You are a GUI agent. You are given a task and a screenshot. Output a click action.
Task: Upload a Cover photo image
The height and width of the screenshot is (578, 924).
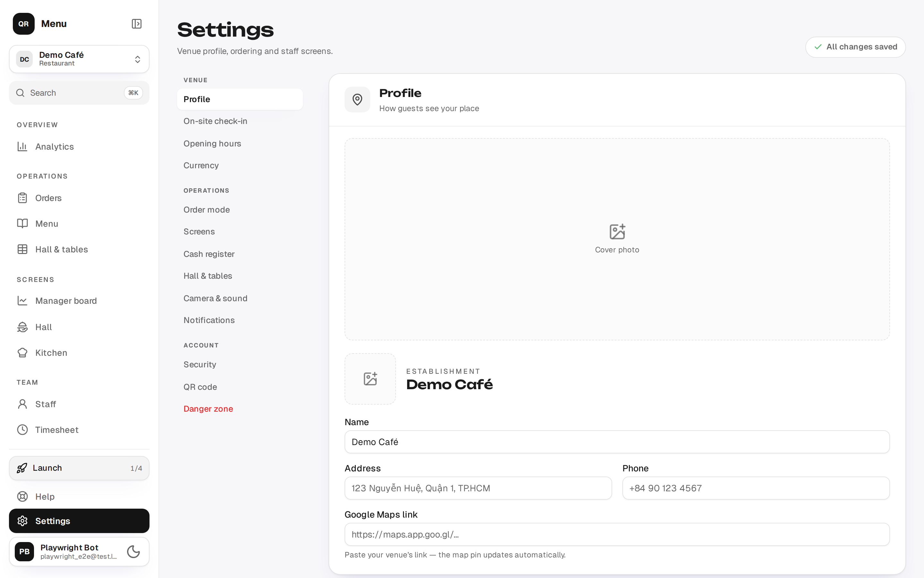617,239
